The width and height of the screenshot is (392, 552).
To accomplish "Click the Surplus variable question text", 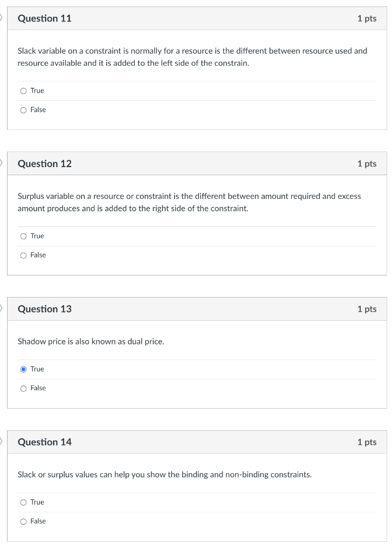I will 189,202.
